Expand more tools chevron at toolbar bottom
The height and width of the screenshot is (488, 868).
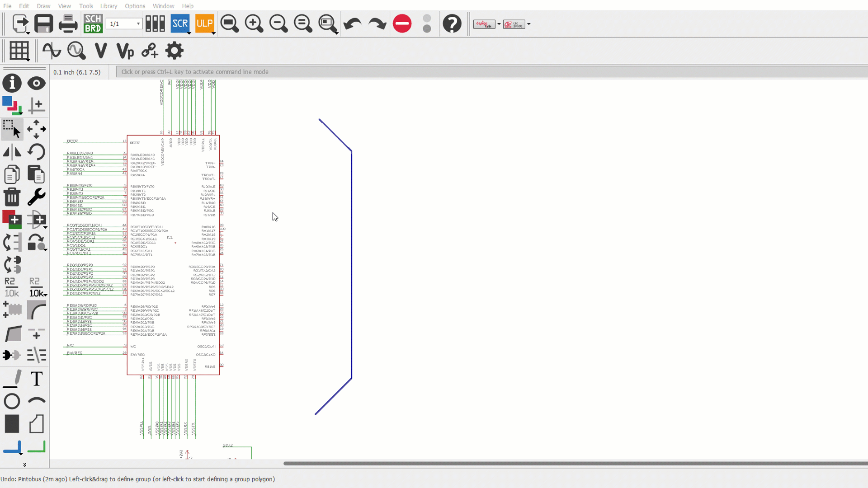click(x=24, y=465)
